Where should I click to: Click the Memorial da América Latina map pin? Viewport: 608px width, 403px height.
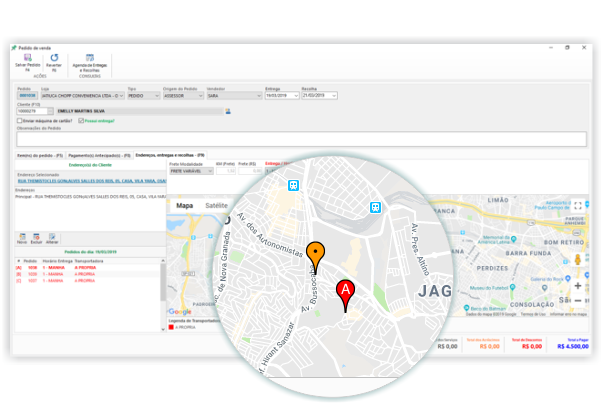514,239
